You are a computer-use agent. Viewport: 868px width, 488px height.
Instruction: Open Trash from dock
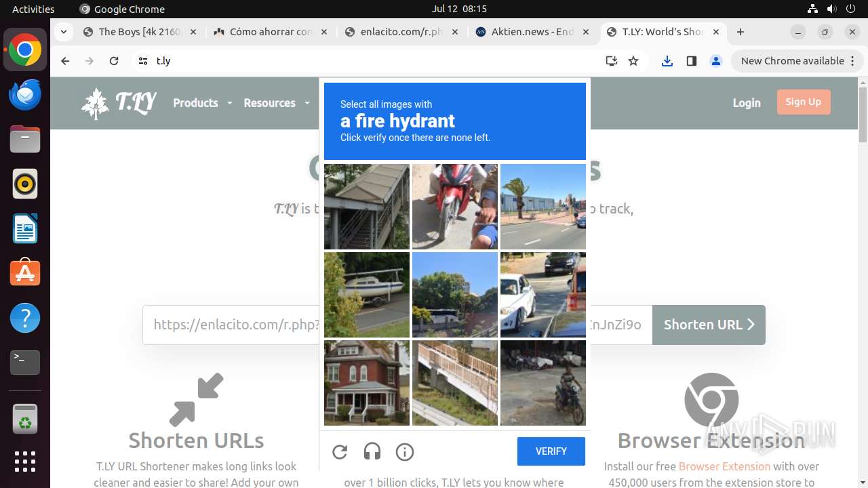[x=25, y=419]
